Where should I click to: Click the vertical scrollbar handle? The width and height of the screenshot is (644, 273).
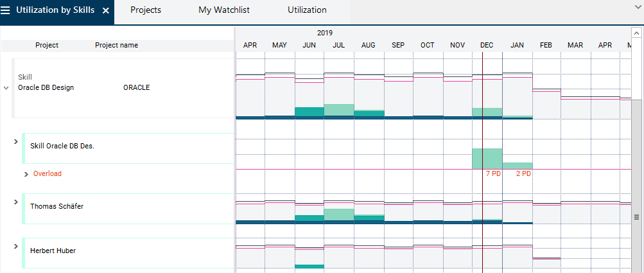click(x=637, y=217)
